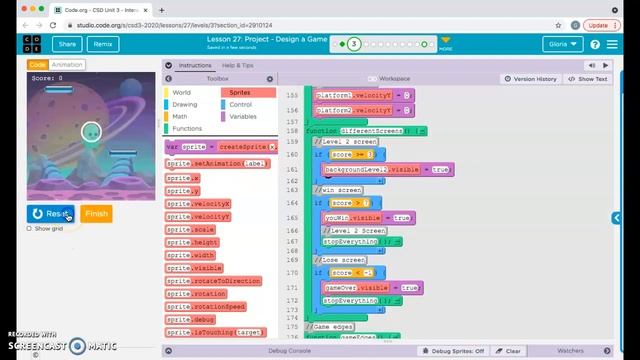Select the var sprite createSprite block
This screenshot has height=360, width=640.
[x=221, y=147]
